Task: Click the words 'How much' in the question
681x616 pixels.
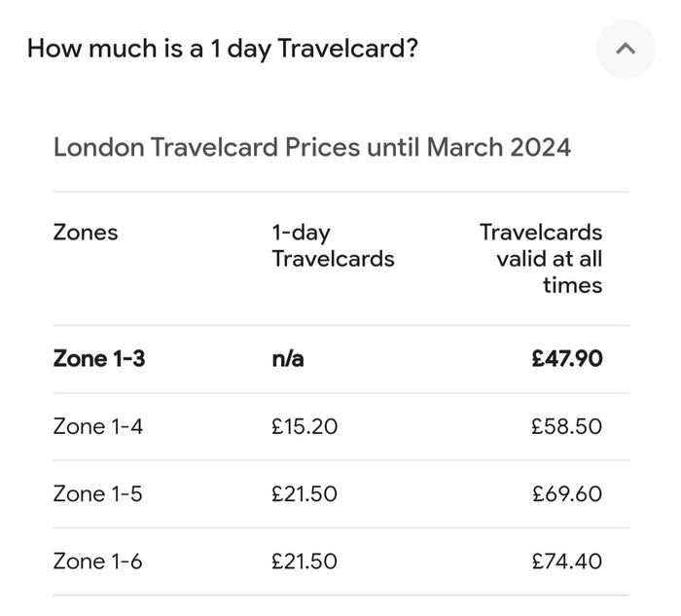Action: pyautogui.click(x=78, y=49)
